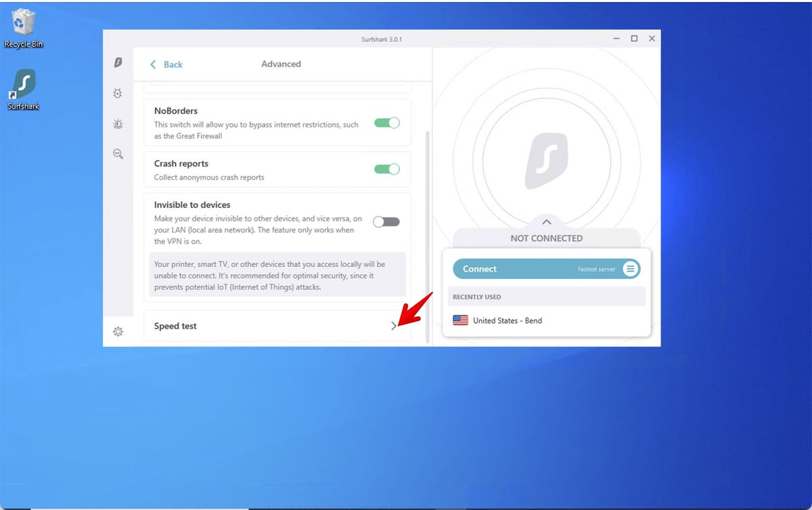This screenshot has height=510, width=812.
Task: Click the Crash reports heading
Action: [181, 163]
